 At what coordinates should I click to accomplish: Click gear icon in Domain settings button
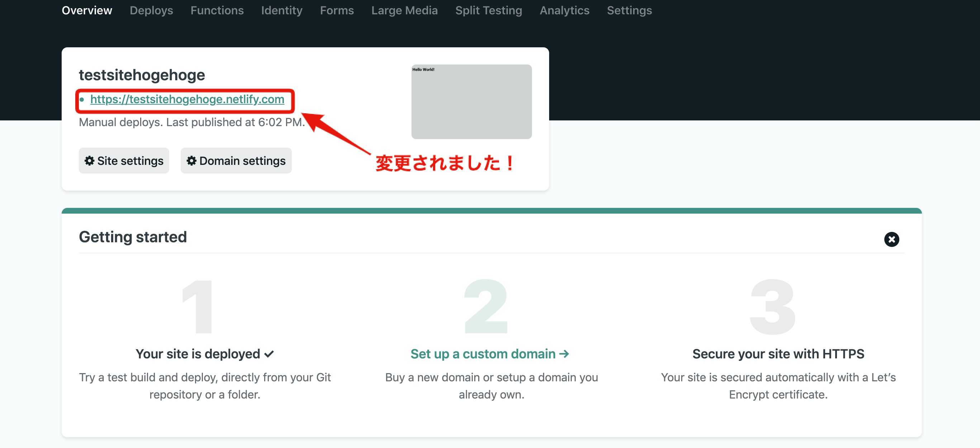191,161
